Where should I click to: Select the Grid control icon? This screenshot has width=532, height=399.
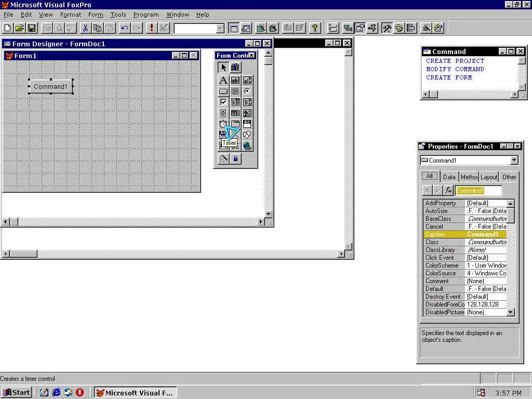[x=235, y=113]
